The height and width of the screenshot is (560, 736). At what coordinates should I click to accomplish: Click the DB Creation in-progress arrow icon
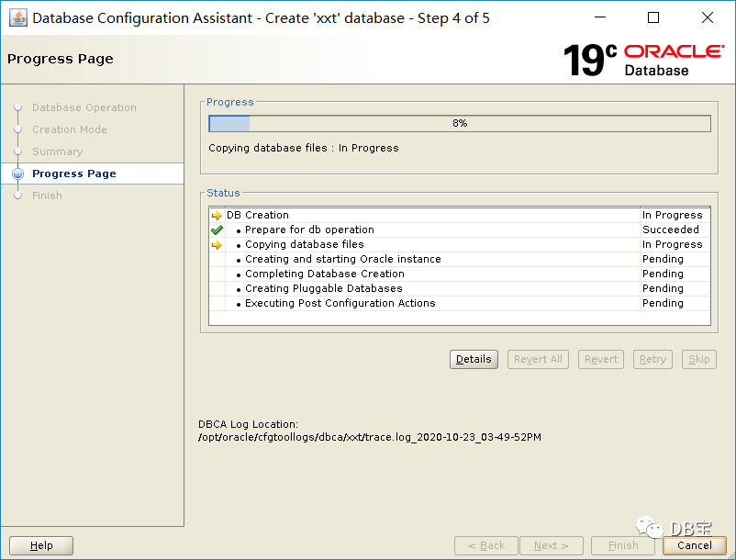coord(217,216)
